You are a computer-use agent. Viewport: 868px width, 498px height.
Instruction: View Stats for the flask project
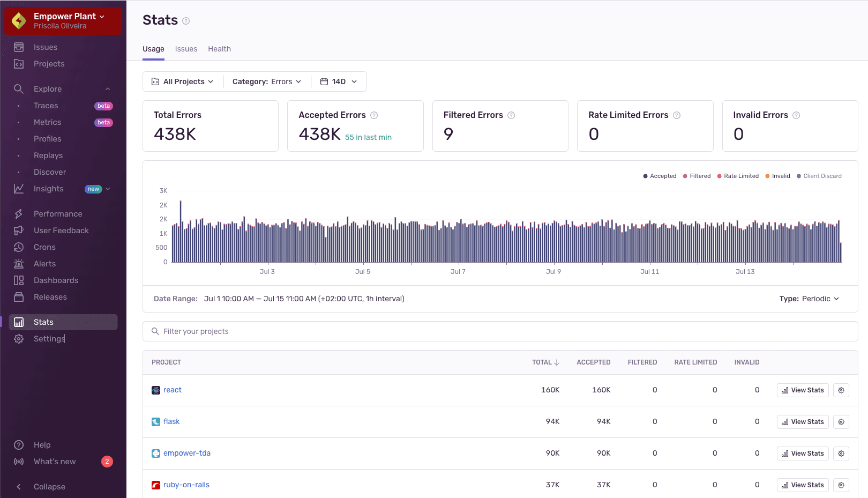coord(802,421)
